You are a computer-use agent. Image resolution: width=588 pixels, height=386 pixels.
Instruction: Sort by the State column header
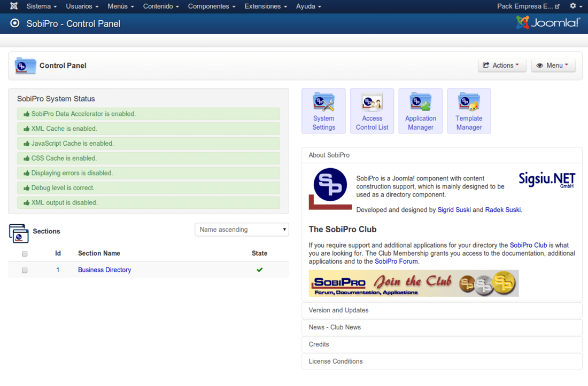point(259,254)
